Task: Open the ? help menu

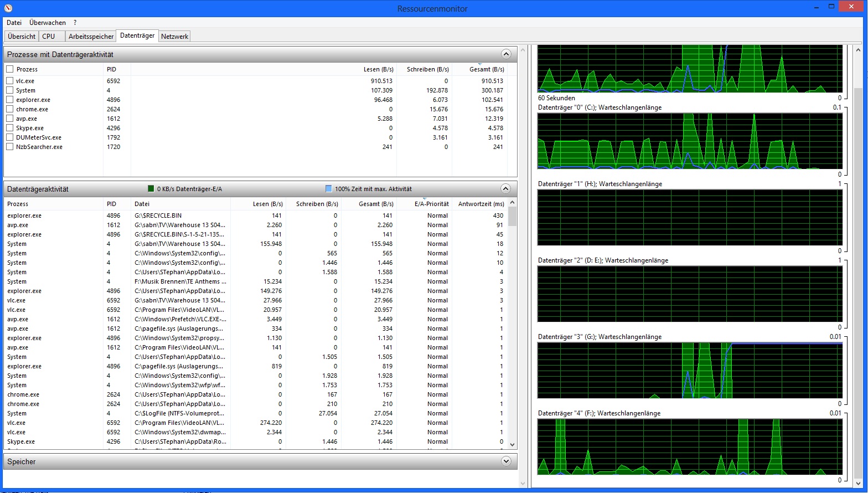Action: (x=75, y=23)
